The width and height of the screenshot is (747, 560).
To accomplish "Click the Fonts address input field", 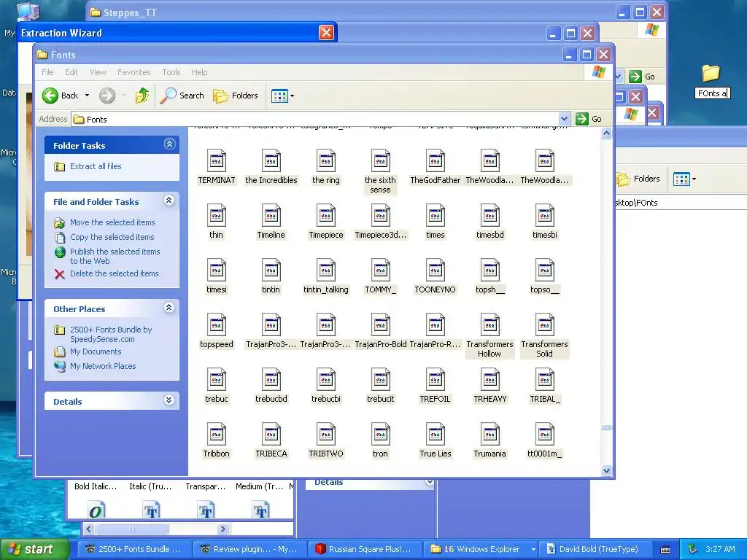I will [x=315, y=119].
